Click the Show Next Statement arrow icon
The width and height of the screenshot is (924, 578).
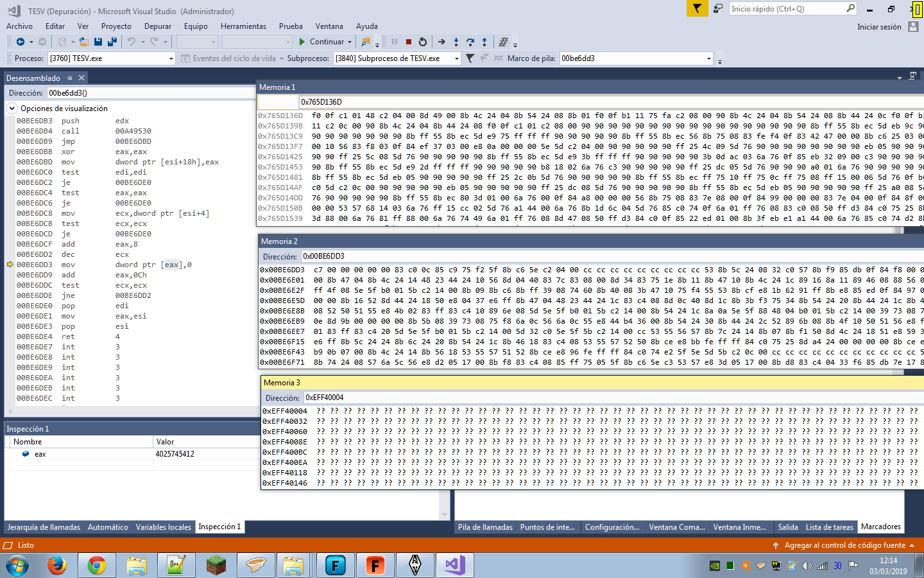coord(441,42)
